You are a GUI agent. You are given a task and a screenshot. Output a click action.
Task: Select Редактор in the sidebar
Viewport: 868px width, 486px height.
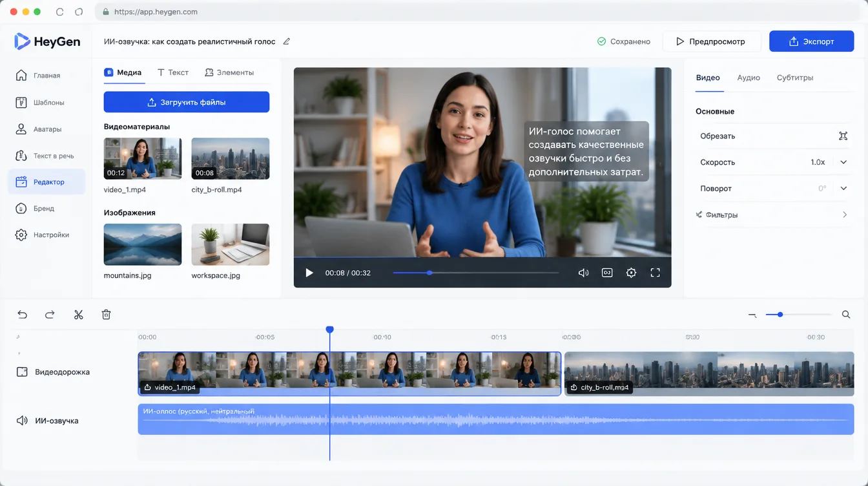46,182
